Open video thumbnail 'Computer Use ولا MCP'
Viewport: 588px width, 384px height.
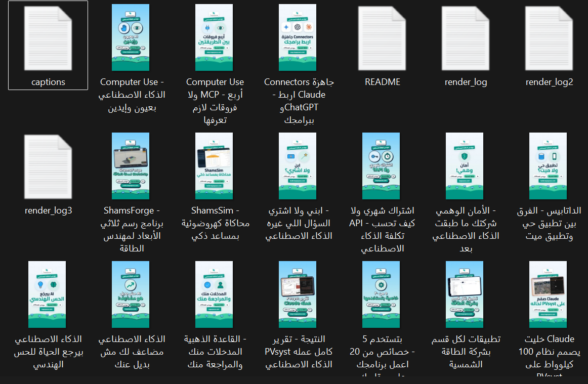pos(214,37)
